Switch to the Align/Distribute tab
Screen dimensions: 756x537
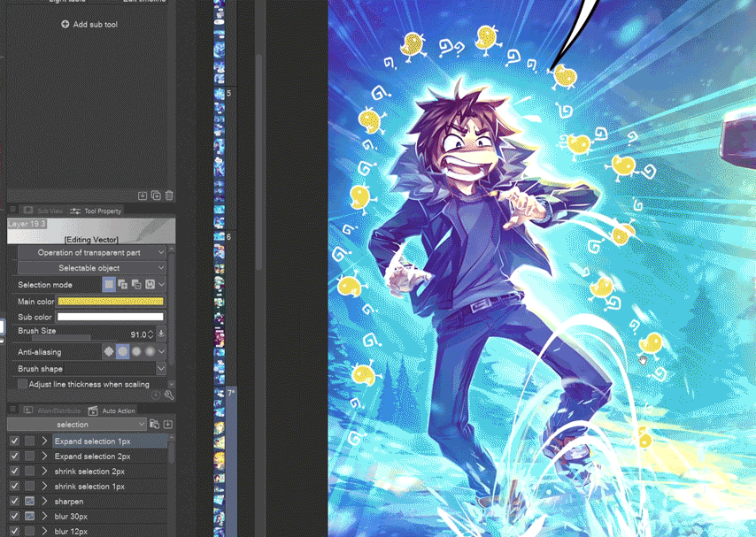[x=52, y=410]
